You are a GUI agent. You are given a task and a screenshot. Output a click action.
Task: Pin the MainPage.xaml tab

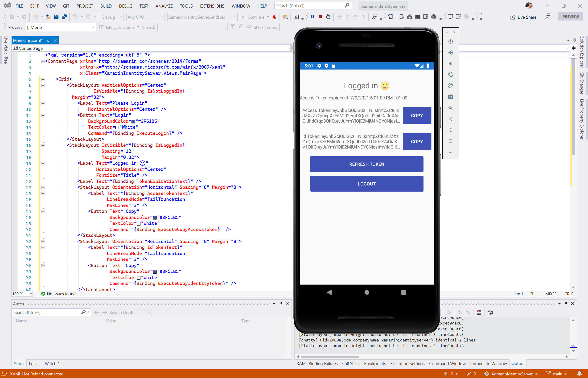(x=48, y=40)
